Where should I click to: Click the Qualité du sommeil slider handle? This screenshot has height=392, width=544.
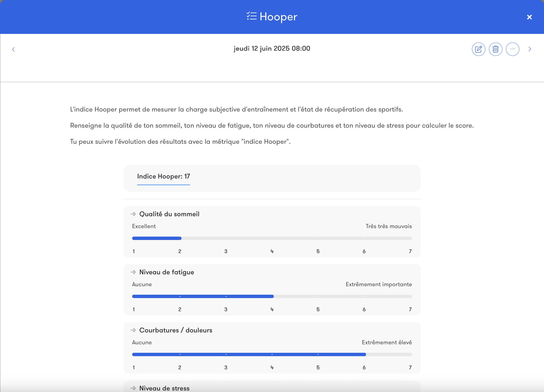coord(180,238)
